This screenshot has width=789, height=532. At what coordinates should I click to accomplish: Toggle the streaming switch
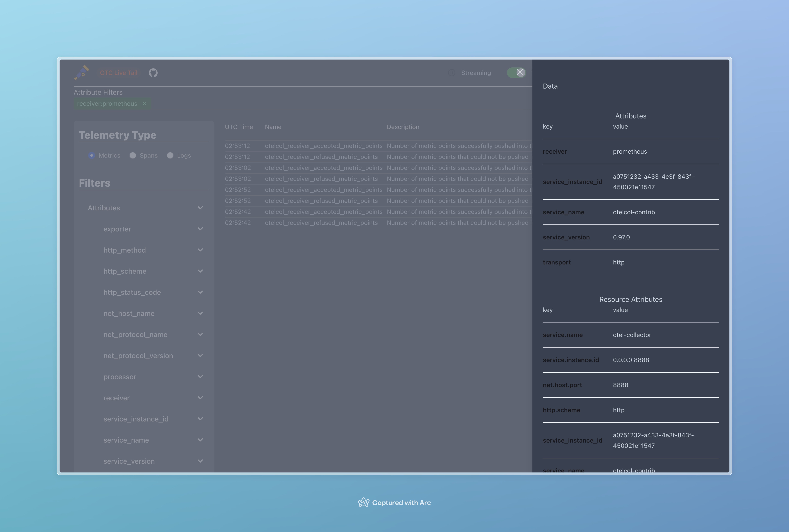[x=516, y=73]
